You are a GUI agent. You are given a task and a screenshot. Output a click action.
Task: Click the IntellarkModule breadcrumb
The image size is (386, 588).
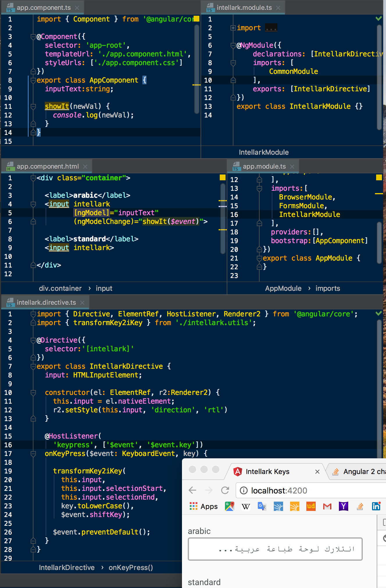(x=264, y=152)
